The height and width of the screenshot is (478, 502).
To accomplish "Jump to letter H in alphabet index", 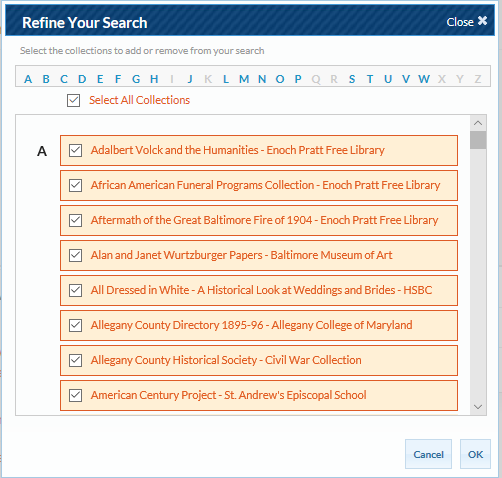I will click(x=154, y=79).
